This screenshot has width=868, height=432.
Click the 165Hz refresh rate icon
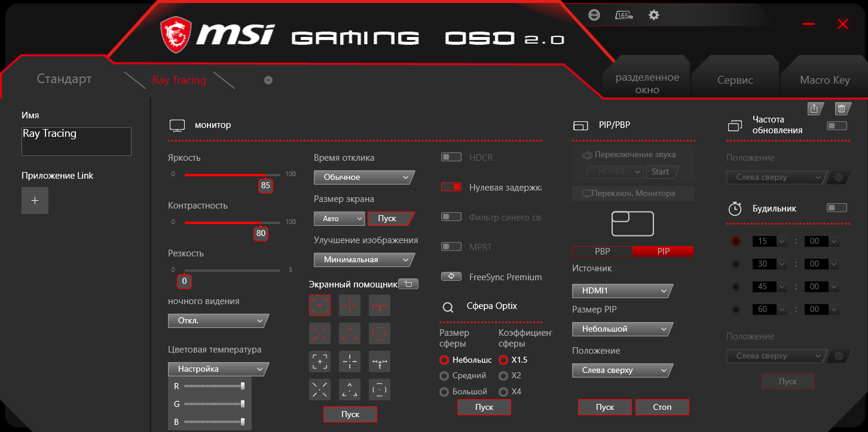coord(624,15)
